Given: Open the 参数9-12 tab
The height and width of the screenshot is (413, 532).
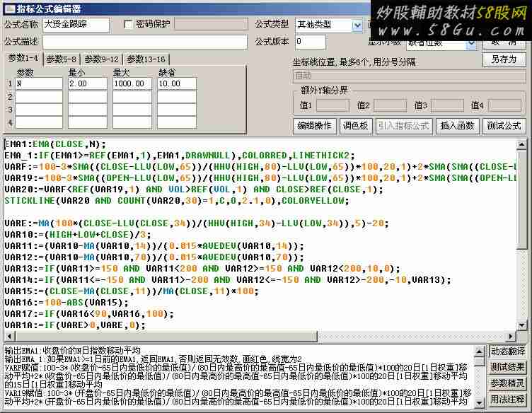Looking at the screenshot, I should click(102, 59).
